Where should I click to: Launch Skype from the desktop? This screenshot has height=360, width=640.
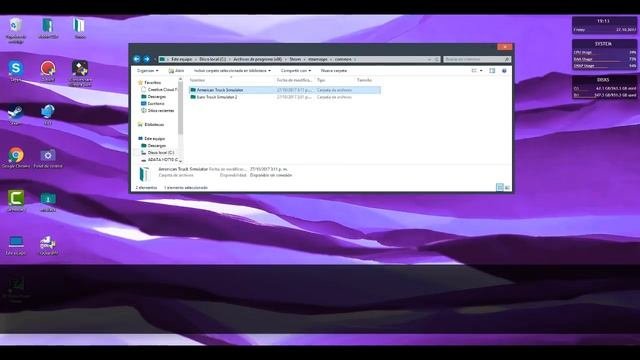(16, 71)
